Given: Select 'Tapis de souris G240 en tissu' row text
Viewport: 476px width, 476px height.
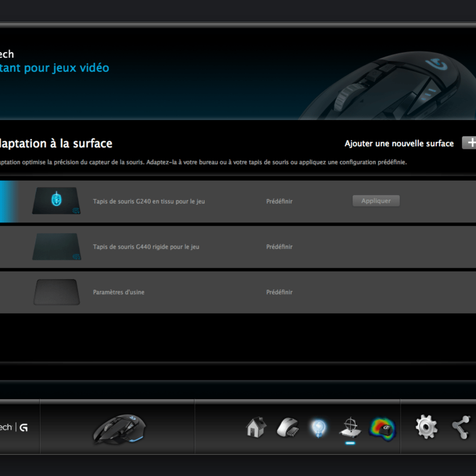Looking at the screenshot, I should click(149, 201).
